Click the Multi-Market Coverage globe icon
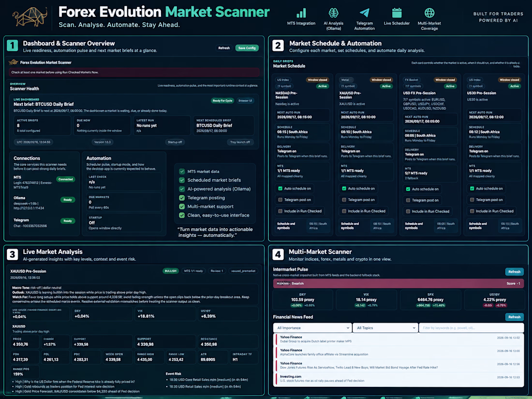The height and width of the screenshot is (399, 532). 429,13
